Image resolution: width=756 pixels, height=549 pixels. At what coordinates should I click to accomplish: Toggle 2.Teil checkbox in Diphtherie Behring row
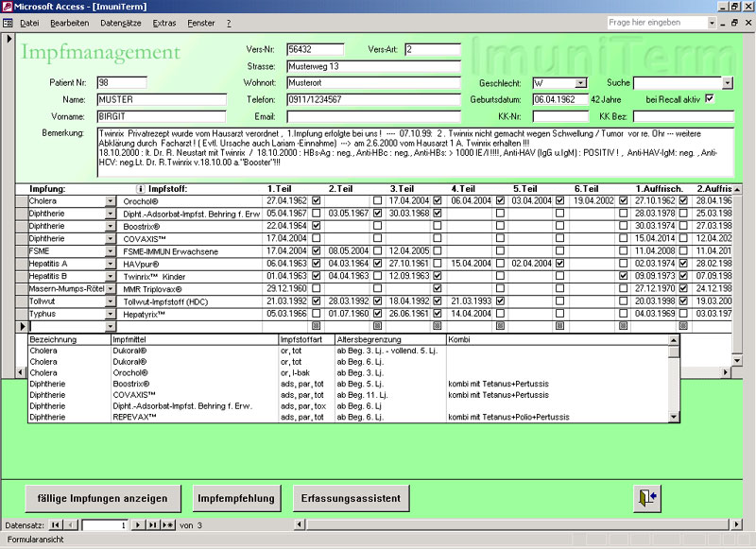(x=377, y=213)
